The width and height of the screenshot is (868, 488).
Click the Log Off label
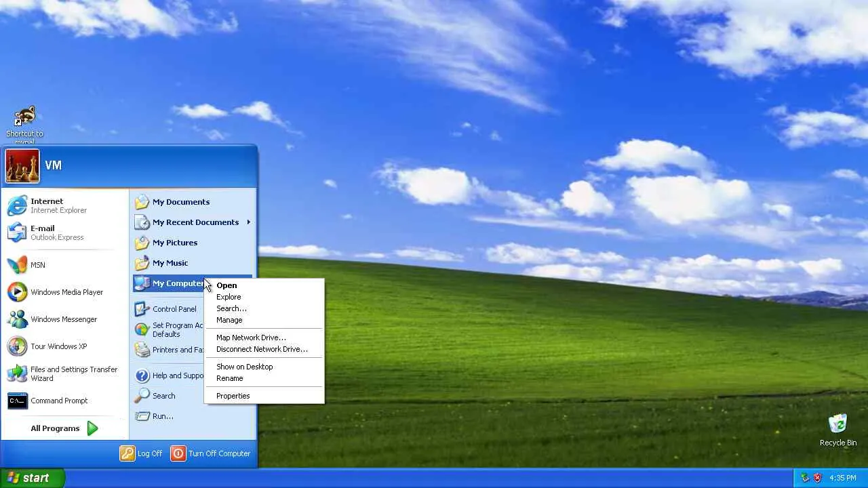pyautogui.click(x=150, y=453)
